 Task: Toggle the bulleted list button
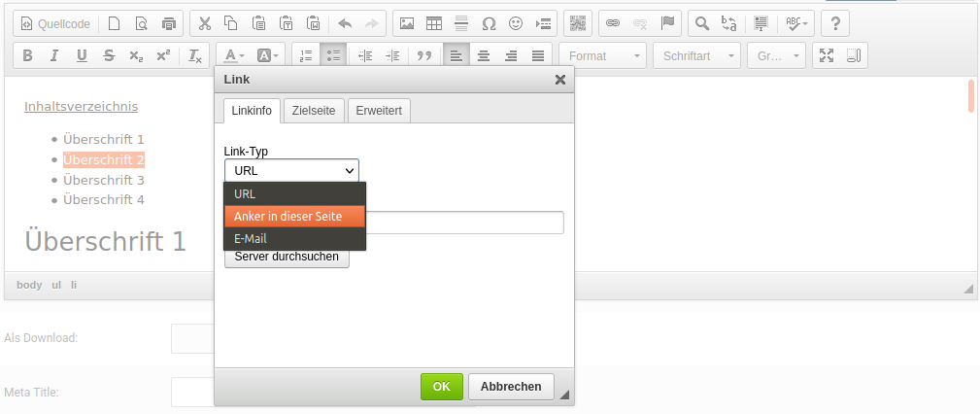(332, 55)
